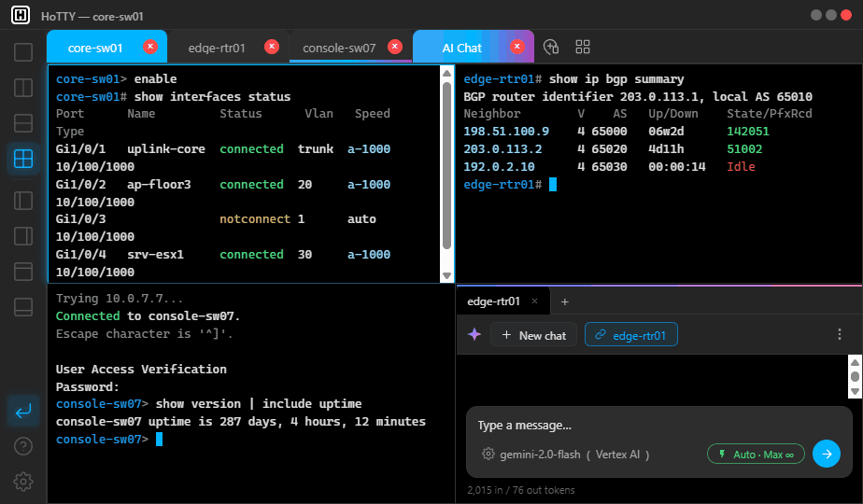
Task: Click the edge-rtr01 linked session button
Action: click(630, 334)
